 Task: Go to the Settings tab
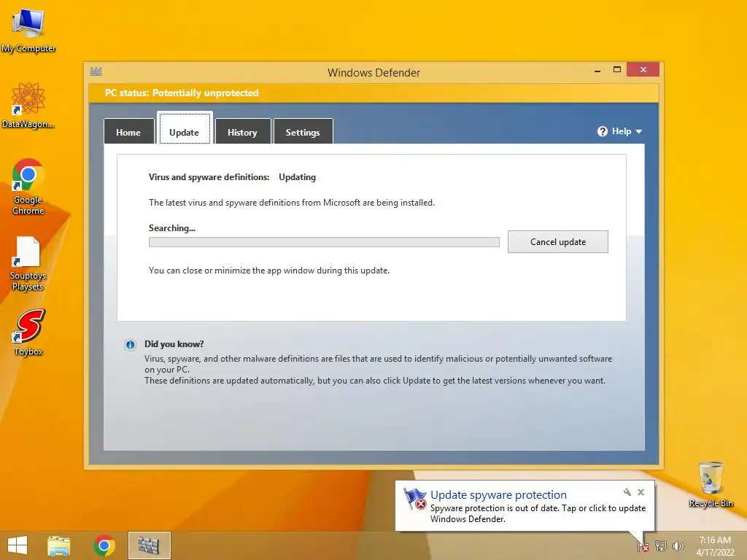303,132
